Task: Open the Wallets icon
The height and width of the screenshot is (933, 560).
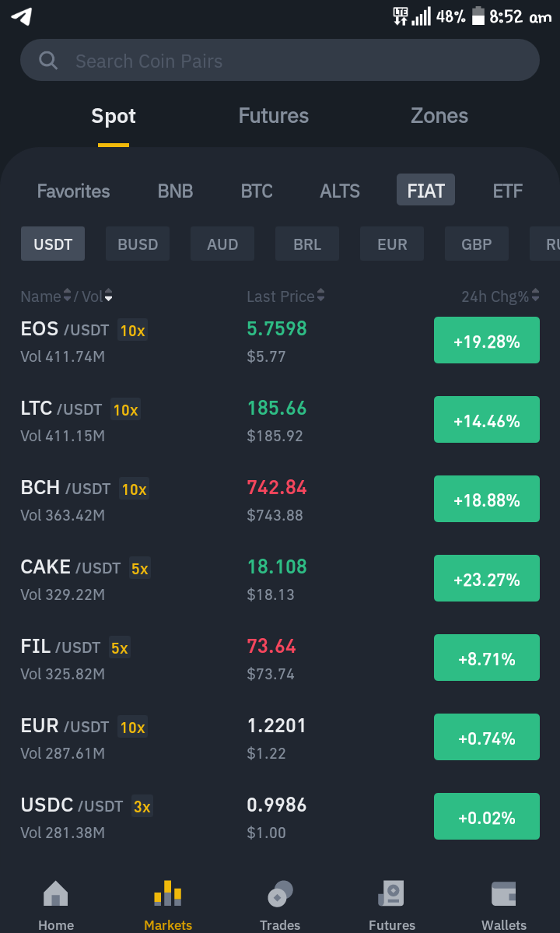Action: [x=503, y=894]
